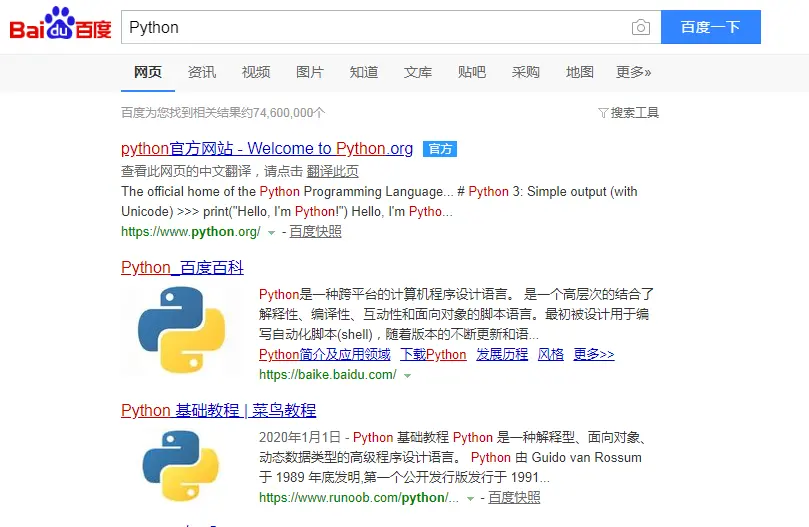809x527 pixels.
Task: Expand dropdown arrow beside runoob.com URL
Action: (x=470, y=499)
